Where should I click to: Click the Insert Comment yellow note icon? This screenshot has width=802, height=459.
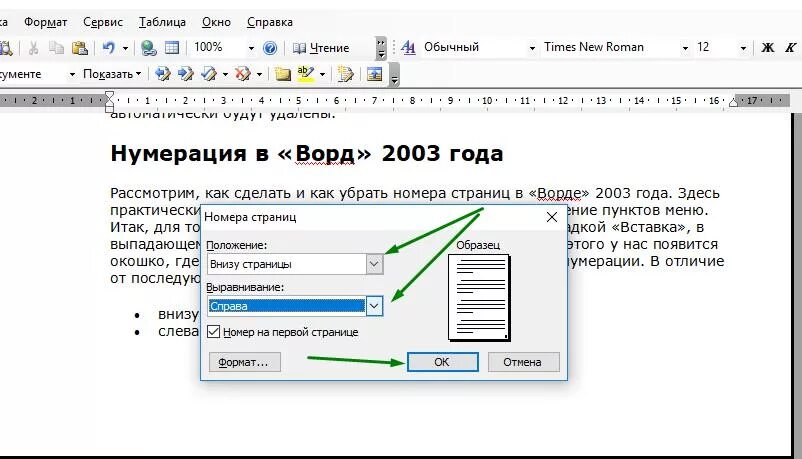282,74
